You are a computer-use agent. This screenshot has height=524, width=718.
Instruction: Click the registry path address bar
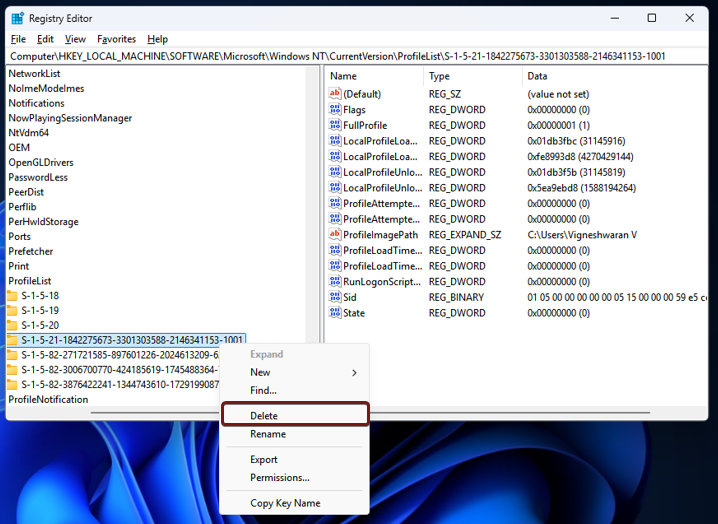point(357,56)
